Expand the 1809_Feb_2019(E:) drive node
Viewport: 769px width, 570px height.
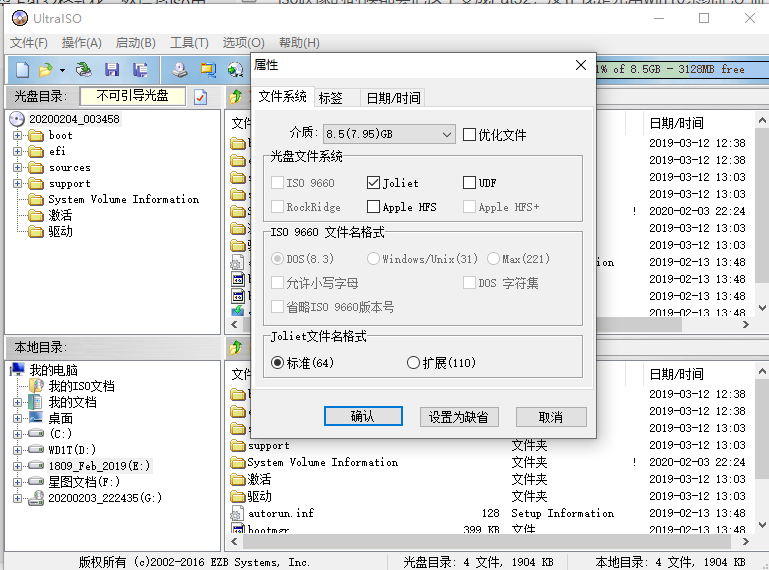[x=17, y=466]
